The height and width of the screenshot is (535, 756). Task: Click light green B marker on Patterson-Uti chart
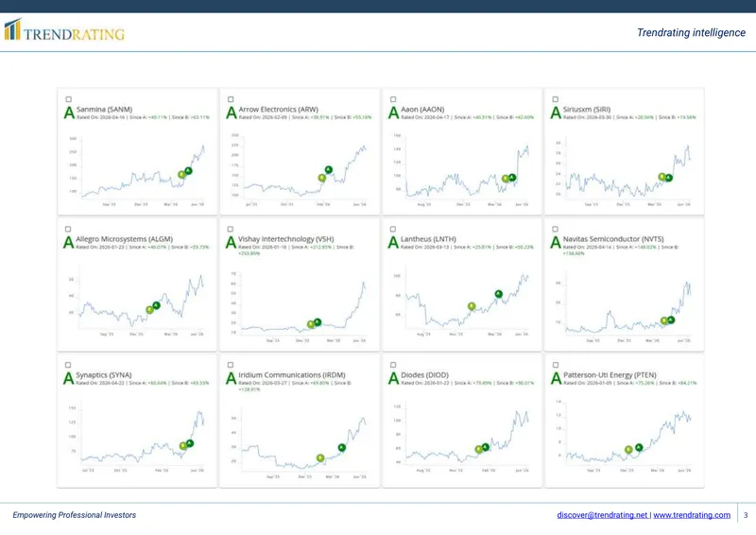point(628,450)
